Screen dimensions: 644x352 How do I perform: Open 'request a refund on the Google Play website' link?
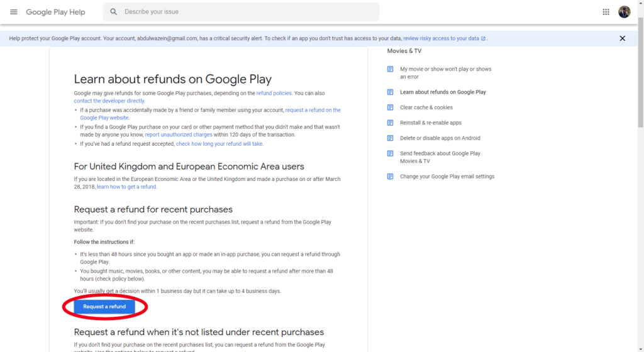coord(210,114)
